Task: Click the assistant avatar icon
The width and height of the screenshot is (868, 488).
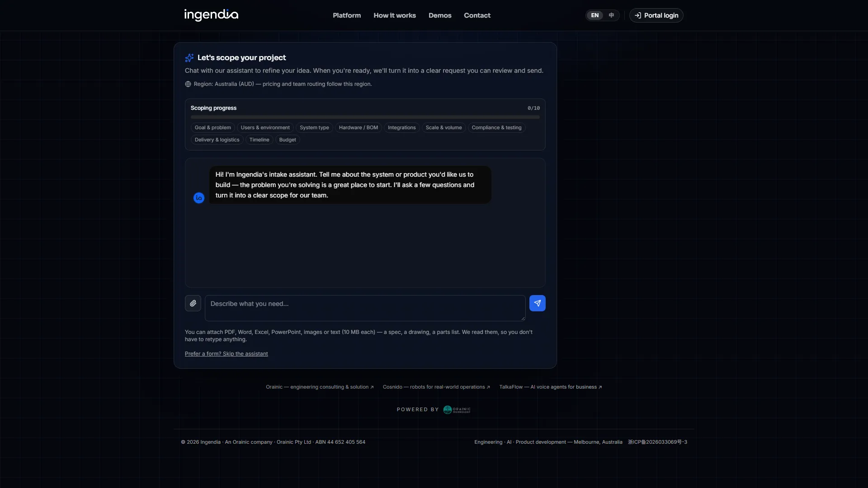Action: [x=199, y=198]
